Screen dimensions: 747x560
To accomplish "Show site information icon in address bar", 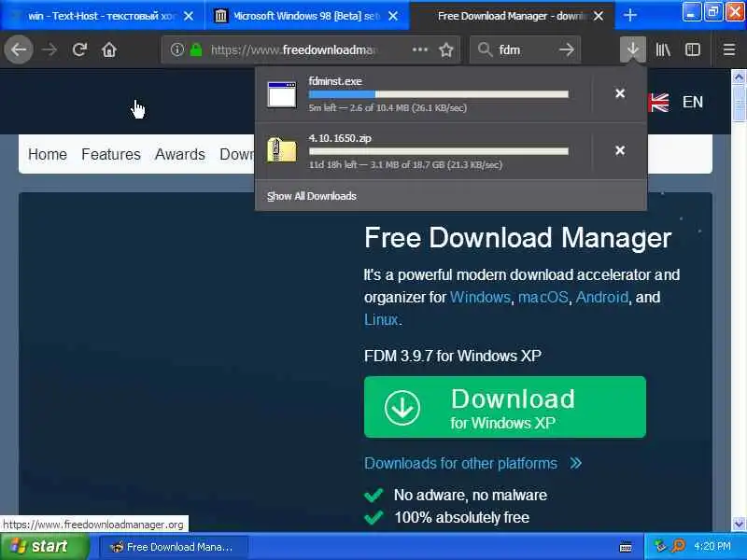I will [176, 49].
